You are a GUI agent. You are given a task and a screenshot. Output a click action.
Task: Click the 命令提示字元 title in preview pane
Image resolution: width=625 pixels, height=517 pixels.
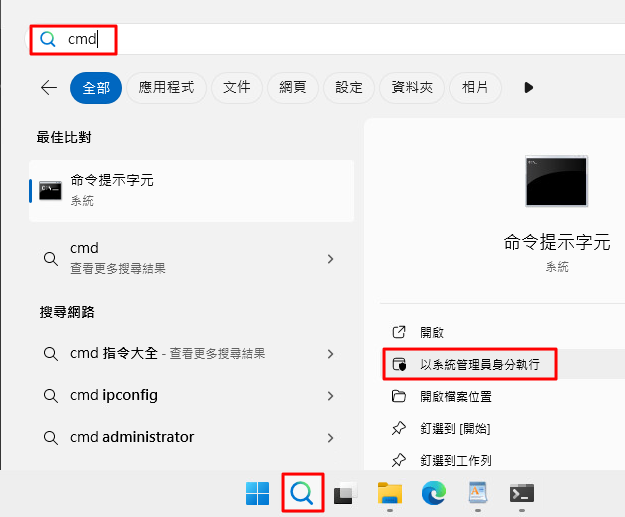point(556,242)
